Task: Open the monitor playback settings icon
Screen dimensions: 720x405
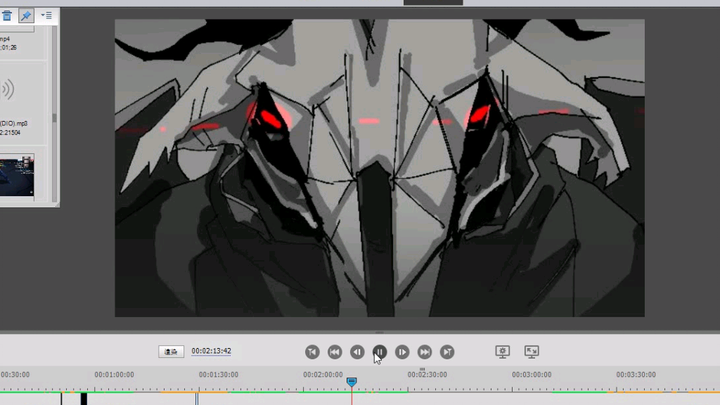Action: [502, 352]
